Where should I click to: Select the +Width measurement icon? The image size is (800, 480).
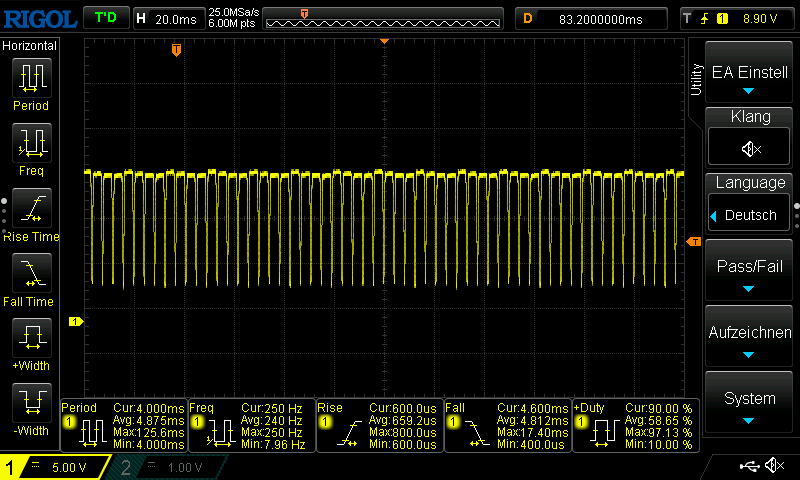(x=31, y=336)
